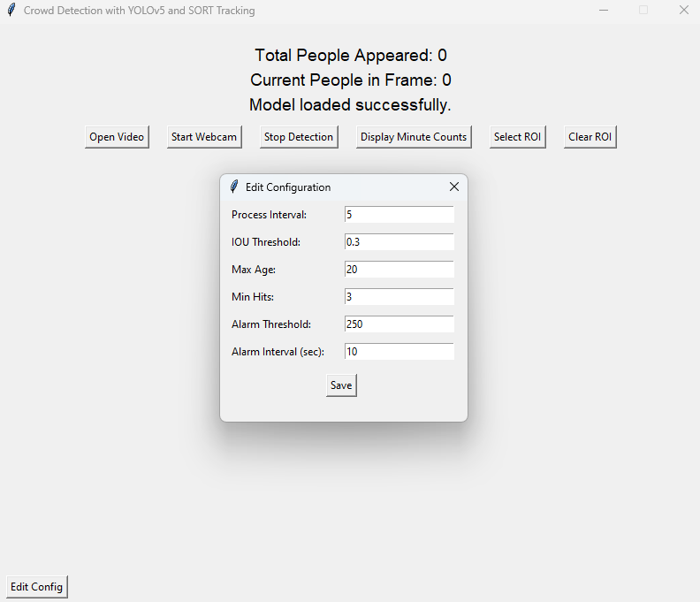
Task: Click 'Current People in Frame: 0' label
Action: 351,80
